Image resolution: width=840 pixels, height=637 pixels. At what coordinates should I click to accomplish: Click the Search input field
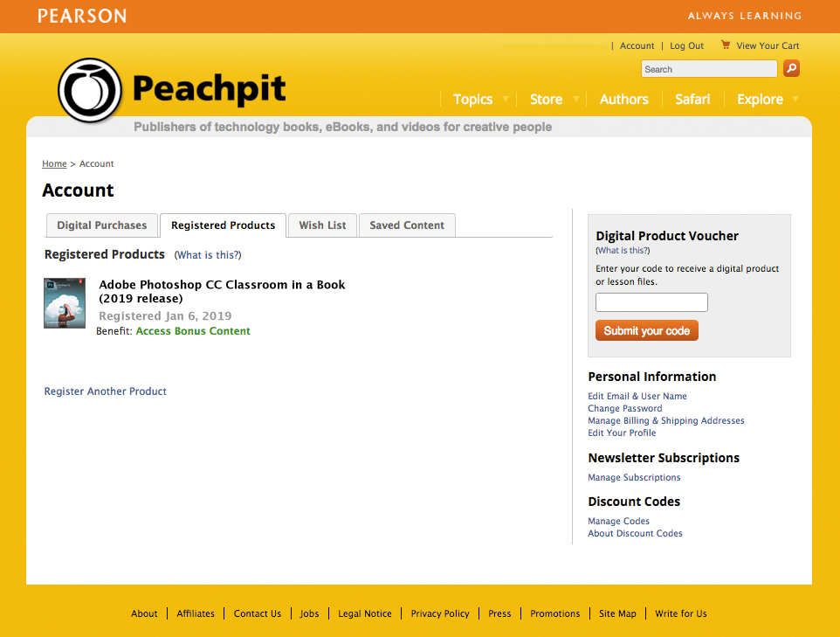pos(709,69)
